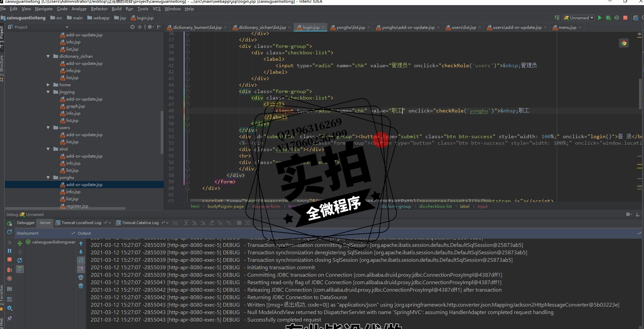Click div.checkbox-list in editor breadcrumb
644x329 pixels.
point(435,206)
